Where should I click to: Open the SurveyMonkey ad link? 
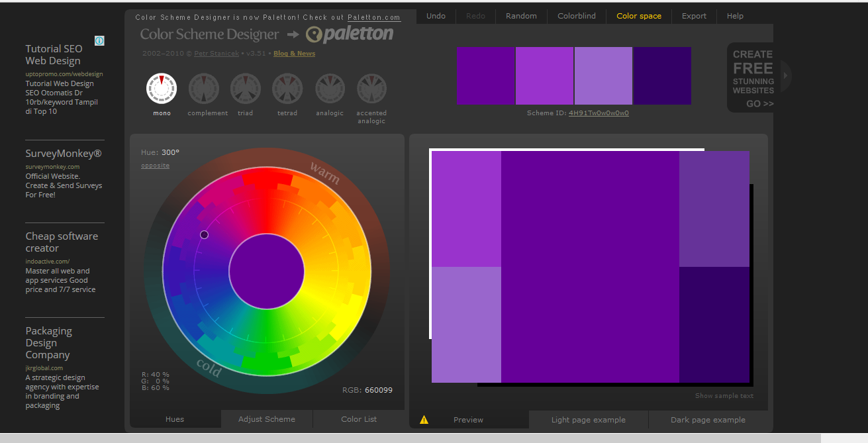[x=64, y=154]
